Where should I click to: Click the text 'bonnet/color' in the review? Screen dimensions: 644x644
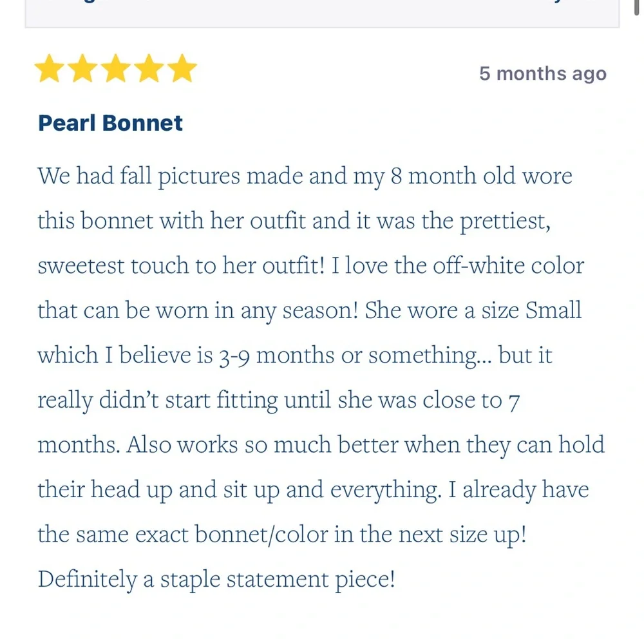261,535
